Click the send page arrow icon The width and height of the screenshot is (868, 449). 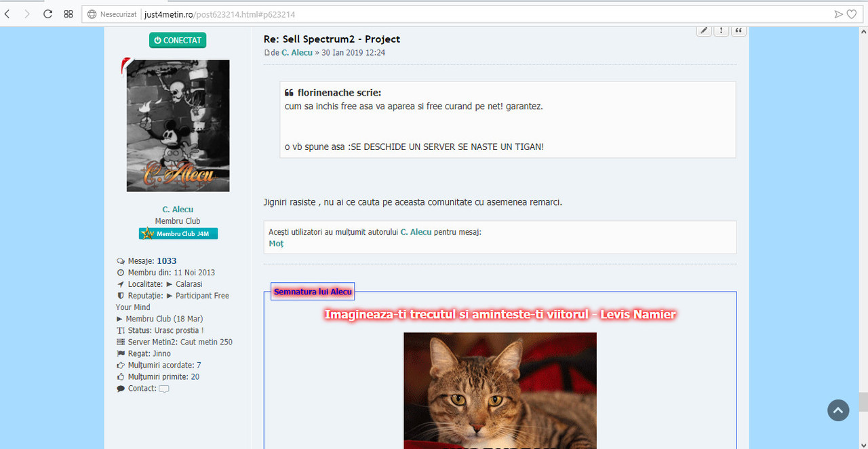pyautogui.click(x=839, y=14)
